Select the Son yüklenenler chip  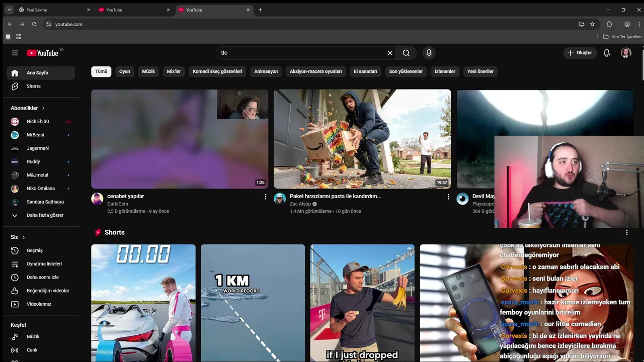406,71
